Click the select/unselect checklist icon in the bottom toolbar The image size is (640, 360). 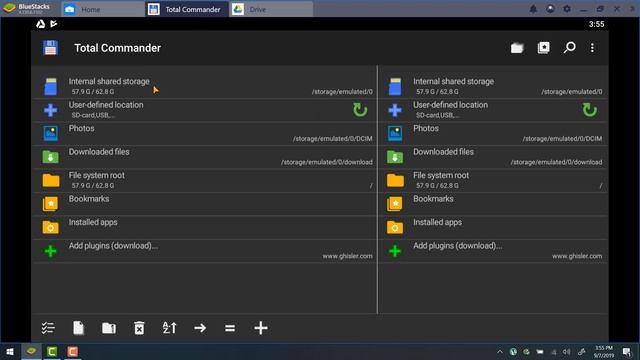coord(48,328)
